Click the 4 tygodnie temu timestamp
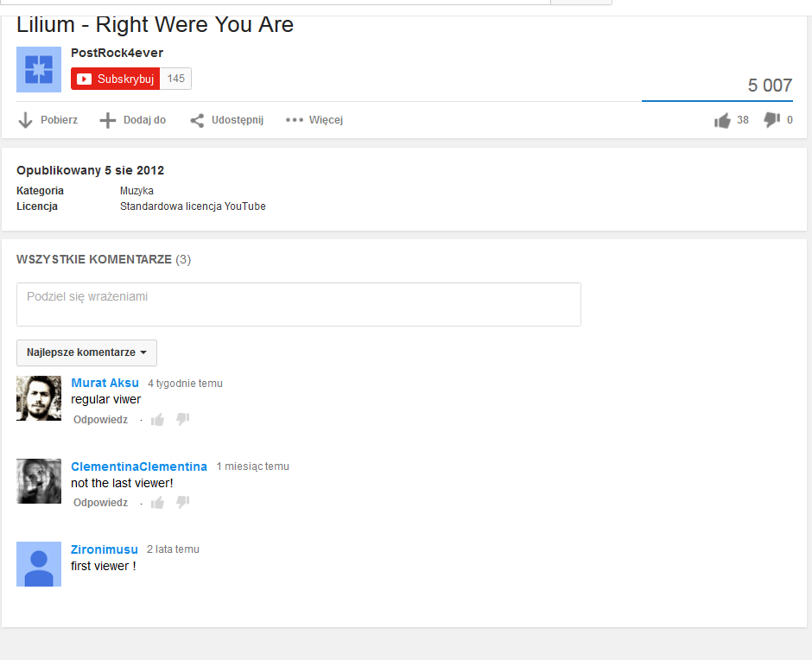Screen dimensions: 812x660 (x=186, y=384)
